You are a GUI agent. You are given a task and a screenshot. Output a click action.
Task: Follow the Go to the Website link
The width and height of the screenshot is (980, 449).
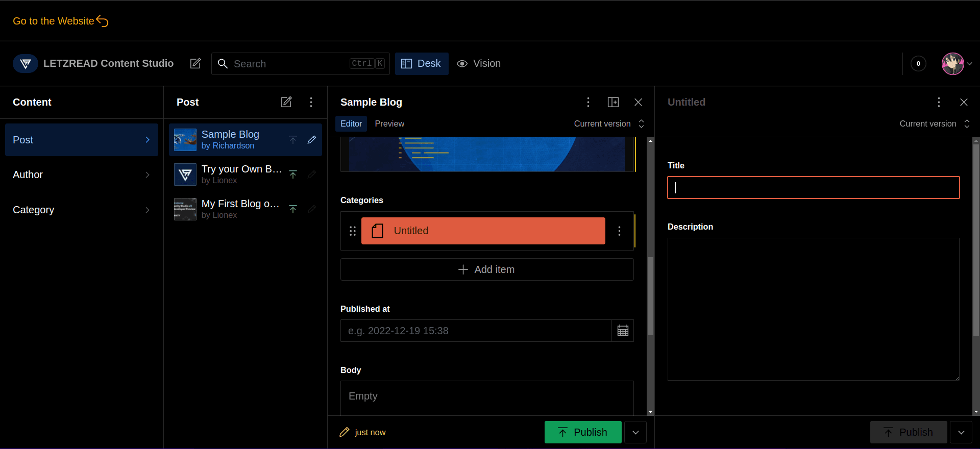pyautogui.click(x=60, y=21)
